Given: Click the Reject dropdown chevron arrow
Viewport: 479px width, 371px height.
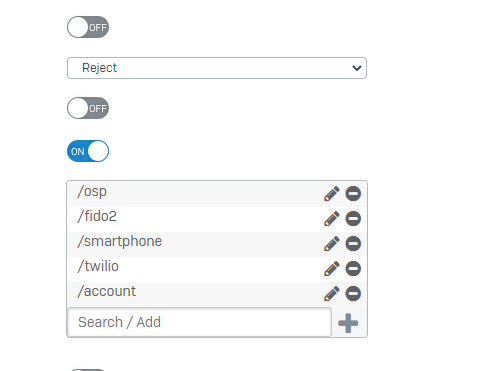Looking at the screenshot, I should 357,68.
